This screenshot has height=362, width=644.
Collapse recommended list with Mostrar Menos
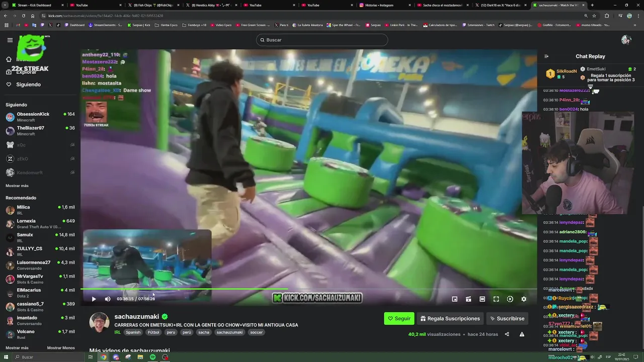point(61,348)
